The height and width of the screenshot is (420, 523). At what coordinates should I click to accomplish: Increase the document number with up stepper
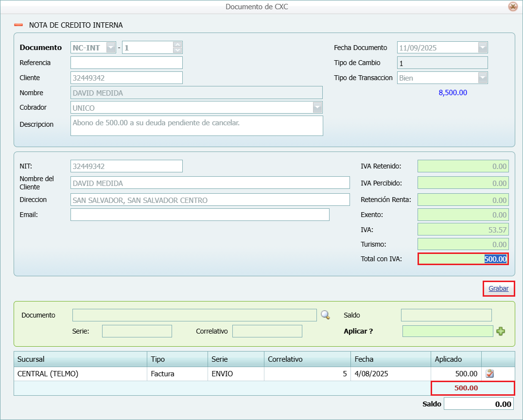[x=177, y=45]
